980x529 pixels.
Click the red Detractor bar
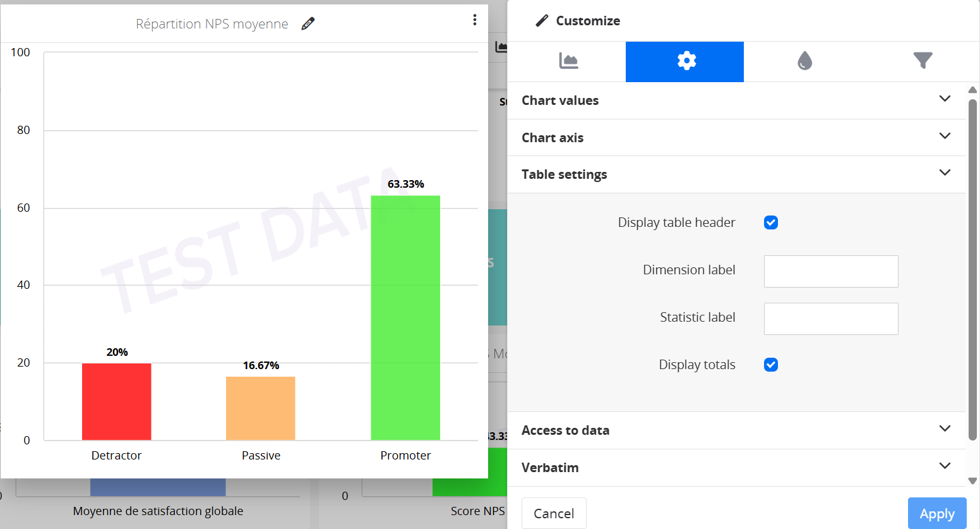click(x=117, y=401)
